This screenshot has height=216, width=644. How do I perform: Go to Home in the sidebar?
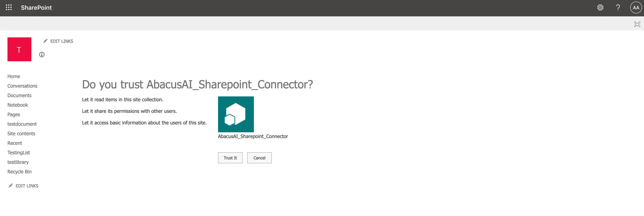click(x=13, y=76)
